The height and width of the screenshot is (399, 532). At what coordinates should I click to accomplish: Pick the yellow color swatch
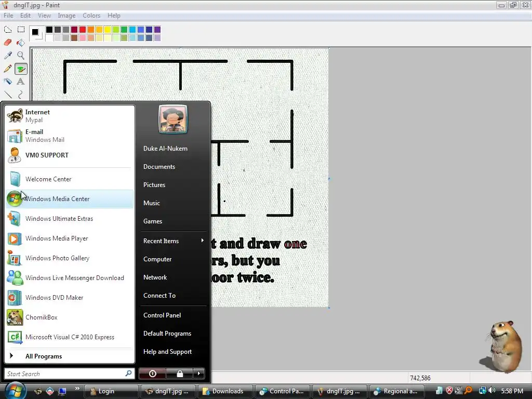(x=108, y=30)
